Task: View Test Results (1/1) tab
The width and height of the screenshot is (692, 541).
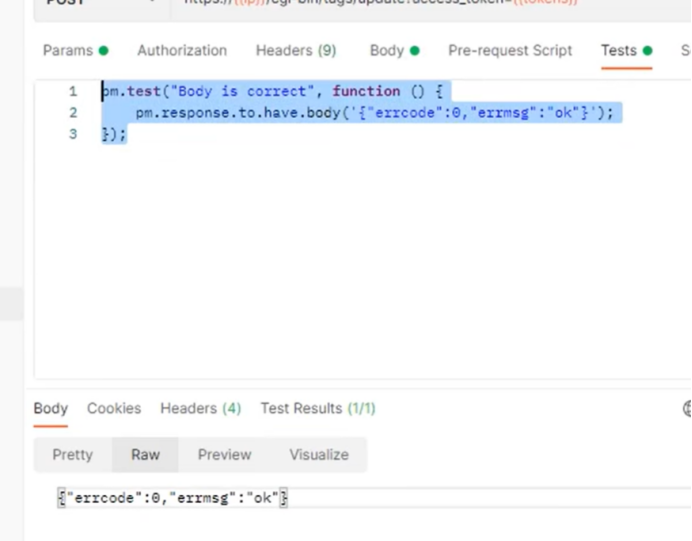Action: tap(318, 409)
